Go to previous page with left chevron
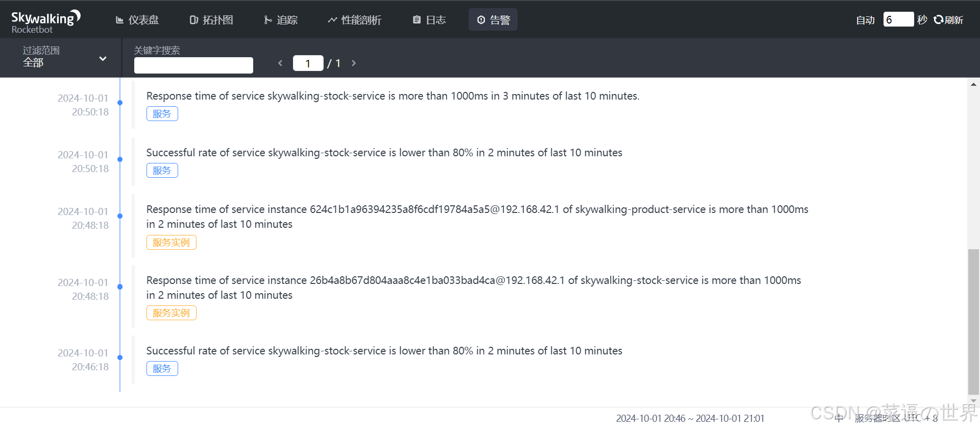980x429 pixels. pyautogui.click(x=280, y=63)
